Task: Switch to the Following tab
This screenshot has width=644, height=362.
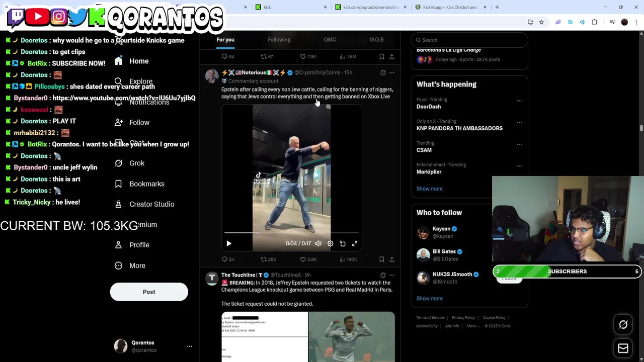Action: click(x=279, y=40)
